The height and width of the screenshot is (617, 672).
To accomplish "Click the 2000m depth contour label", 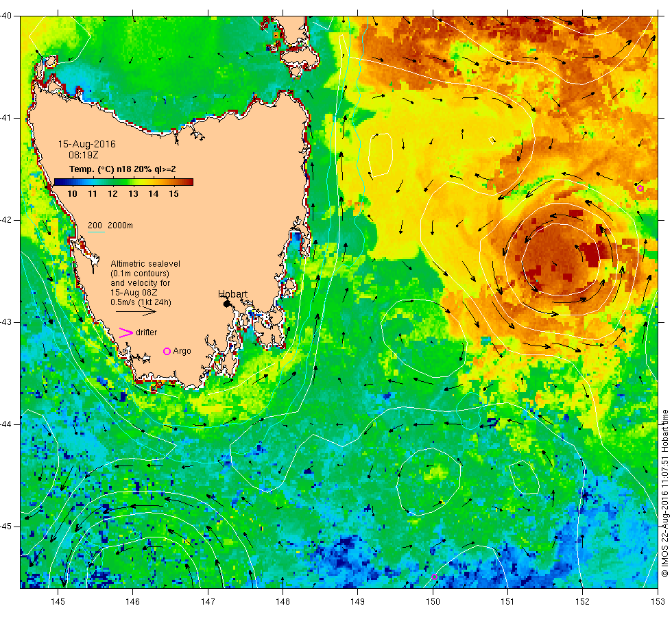I will click(121, 226).
